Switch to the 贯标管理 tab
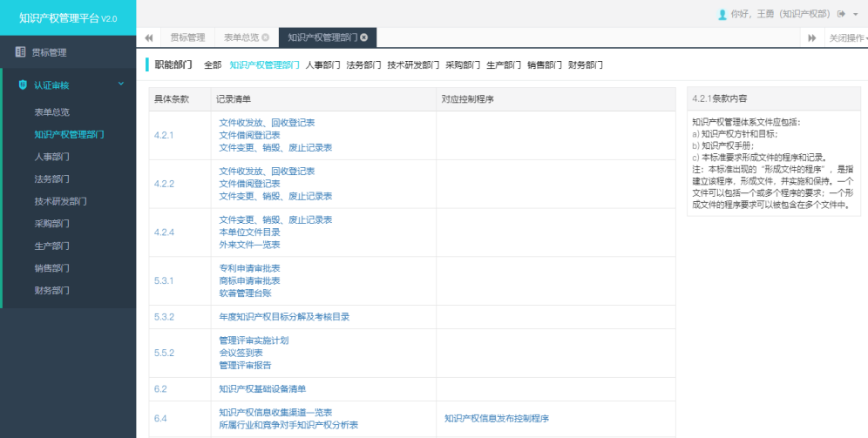 [187, 37]
